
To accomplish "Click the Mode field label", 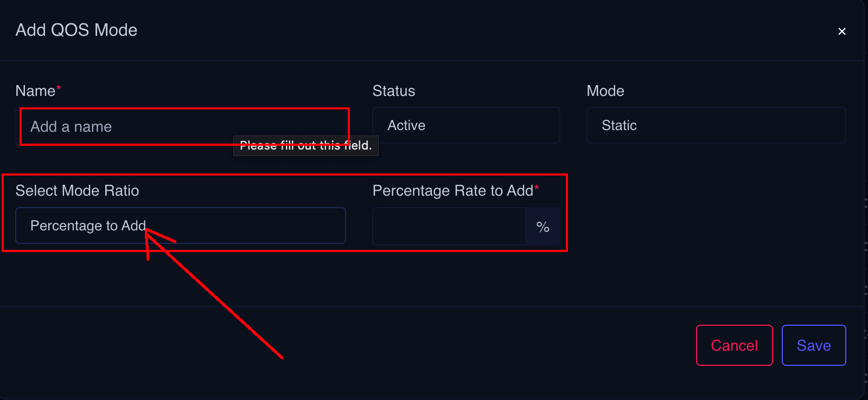I will pos(605,91).
